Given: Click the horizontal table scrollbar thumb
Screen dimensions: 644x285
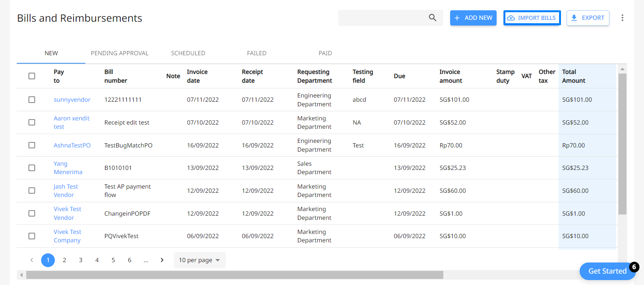Looking at the screenshot, I should pos(235,275).
